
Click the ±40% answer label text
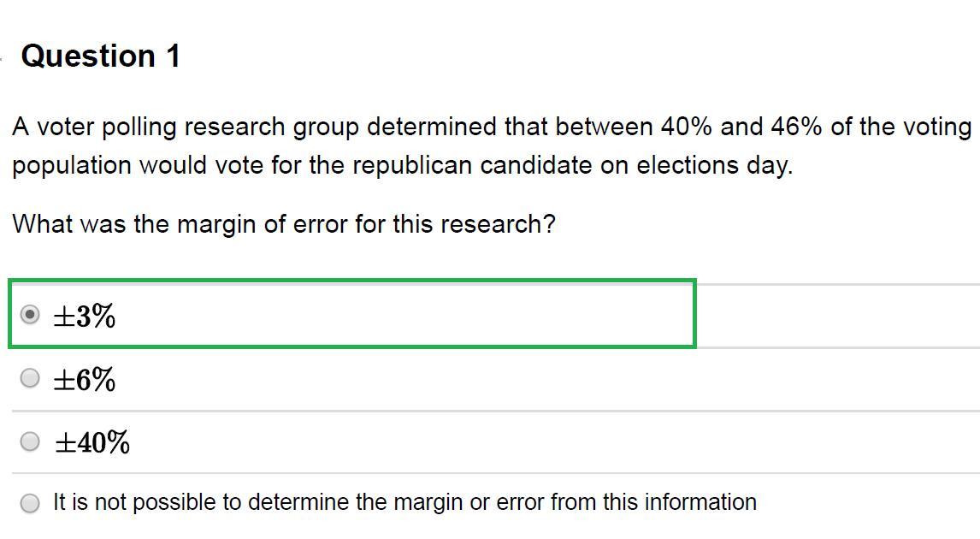92,442
